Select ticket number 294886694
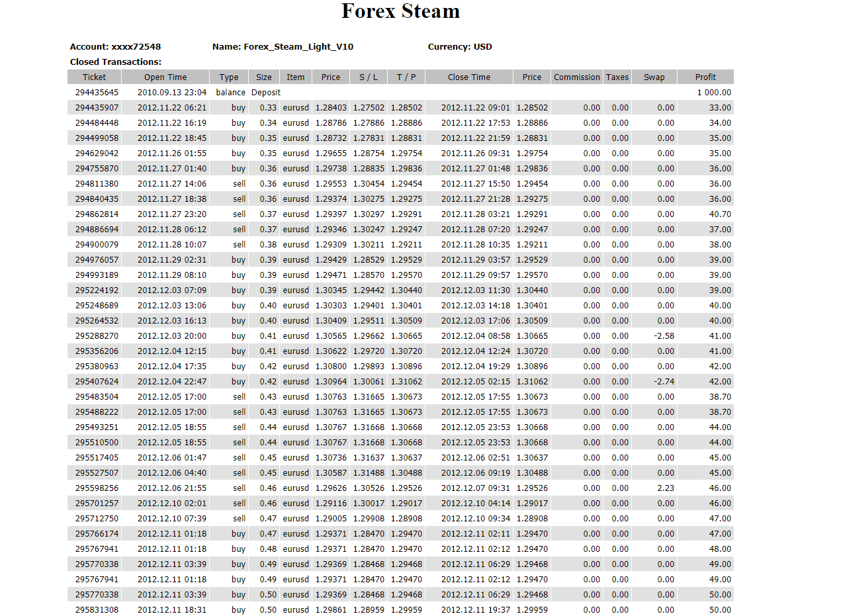 [x=97, y=230]
